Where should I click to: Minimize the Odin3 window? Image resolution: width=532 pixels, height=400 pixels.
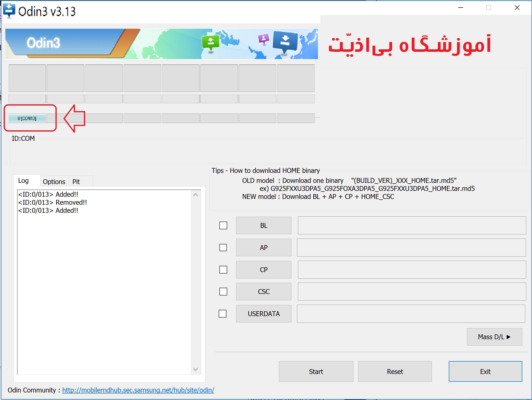point(460,8)
